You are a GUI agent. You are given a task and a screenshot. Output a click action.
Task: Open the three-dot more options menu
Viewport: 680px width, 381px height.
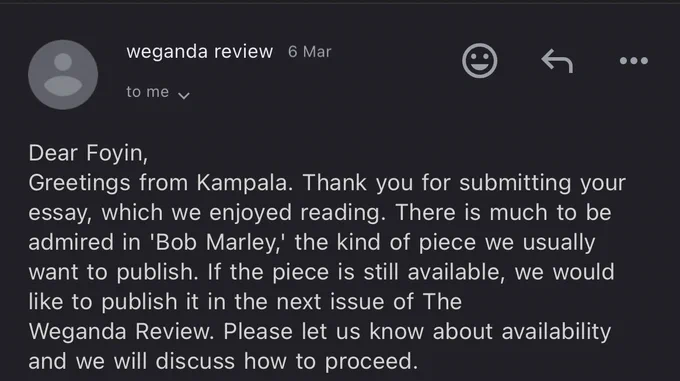pyautogui.click(x=634, y=61)
